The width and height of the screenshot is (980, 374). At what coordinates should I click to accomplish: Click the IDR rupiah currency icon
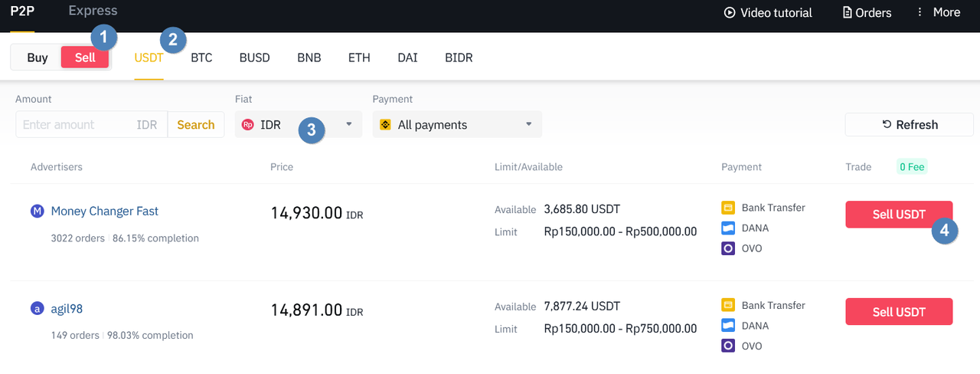point(247,124)
